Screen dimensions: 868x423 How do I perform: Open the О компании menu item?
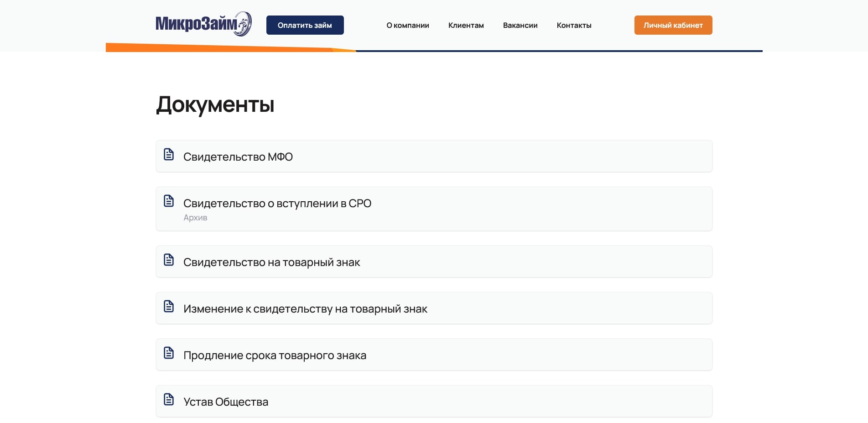tap(407, 25)
